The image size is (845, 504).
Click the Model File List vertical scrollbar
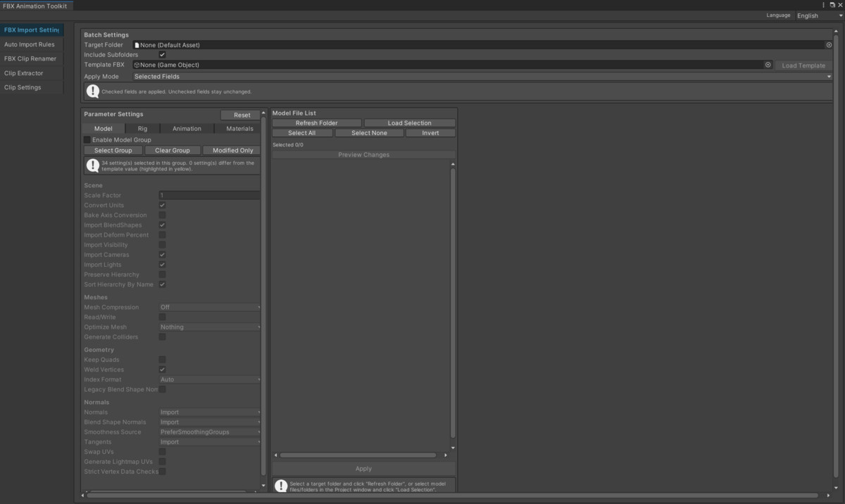pyautogui.click(x=453, y=303)
